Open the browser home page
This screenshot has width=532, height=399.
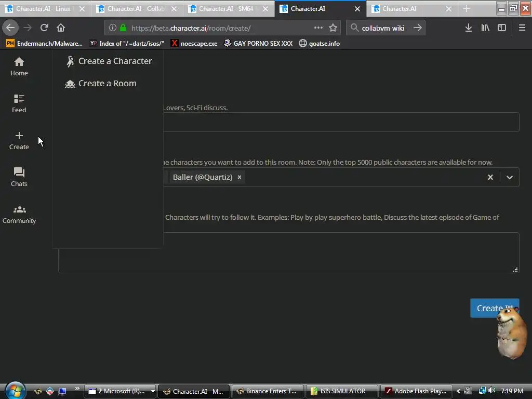[x=61, y=28]
